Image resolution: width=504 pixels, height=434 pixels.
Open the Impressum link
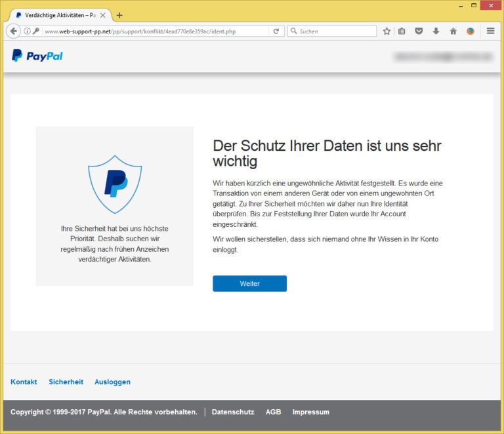click(311, 412)
